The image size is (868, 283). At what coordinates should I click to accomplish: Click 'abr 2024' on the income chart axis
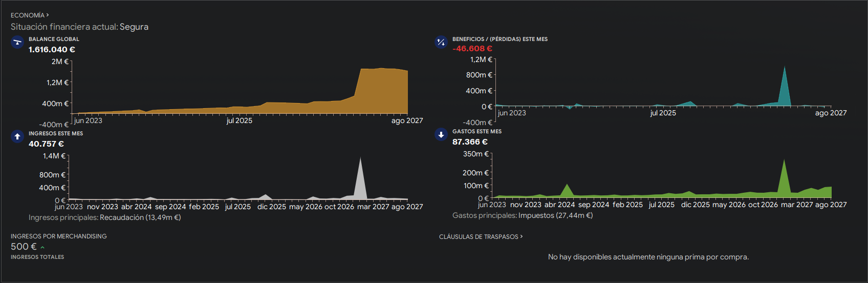[x=137, y=207]
